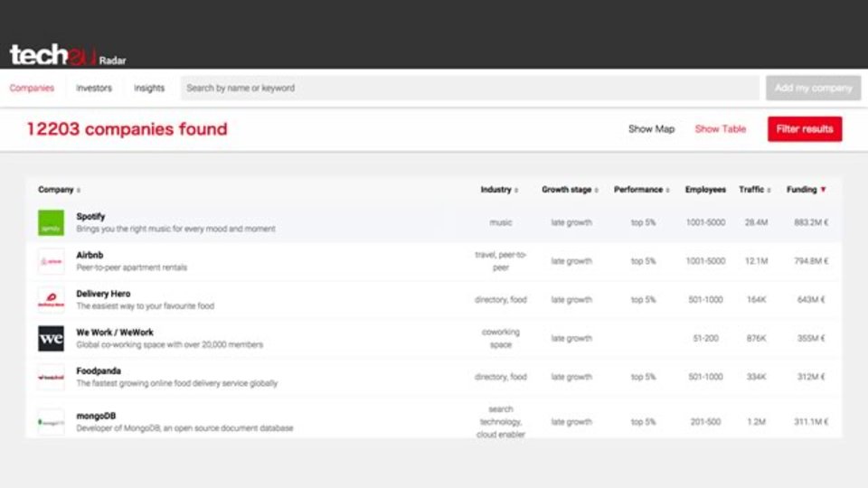
Task: Click WeWork's coworking space industry cell
Action: pos(500,338)
